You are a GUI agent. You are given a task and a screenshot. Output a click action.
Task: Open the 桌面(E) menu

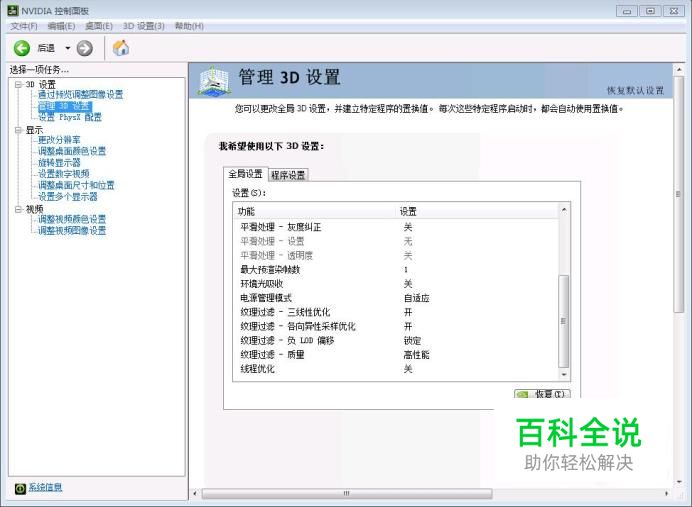point(99,26)
